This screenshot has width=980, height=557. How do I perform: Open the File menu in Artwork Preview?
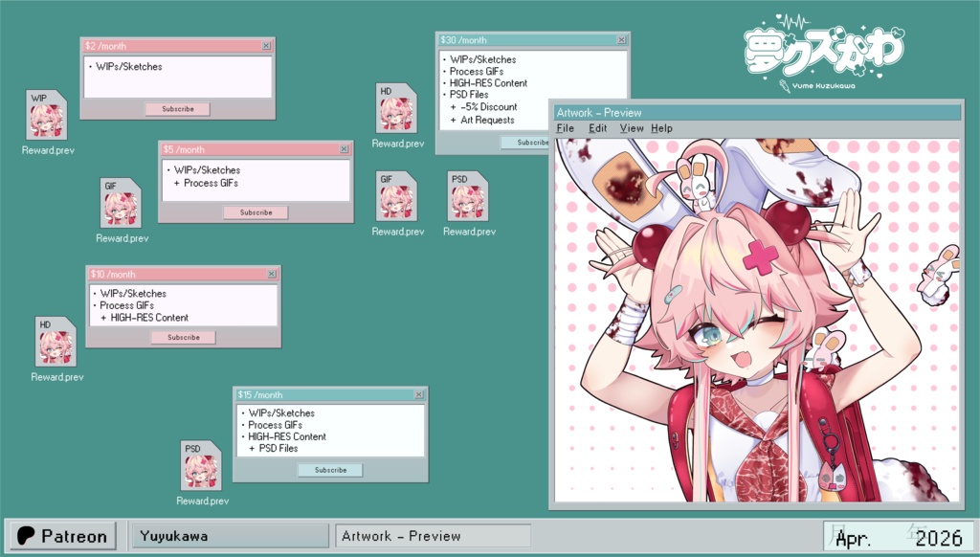(565, 128)
